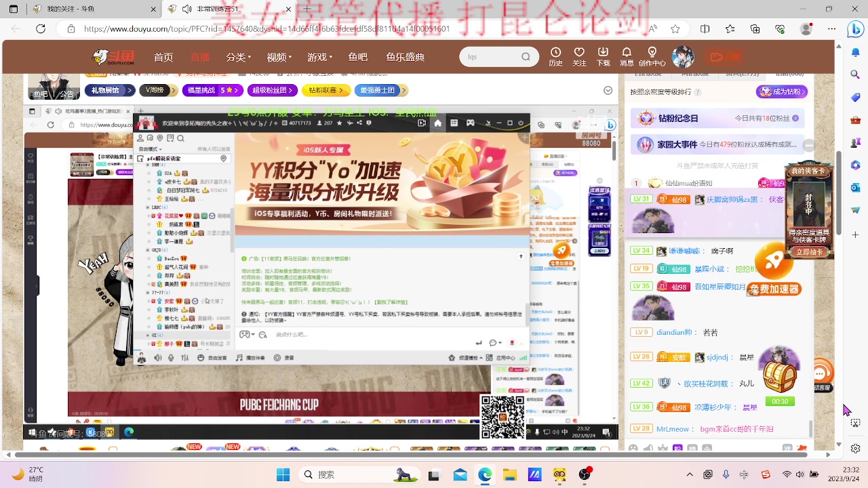Select 直播 live menu item
The height and width of the screenshot is (488, 868).
click(200, 57)
